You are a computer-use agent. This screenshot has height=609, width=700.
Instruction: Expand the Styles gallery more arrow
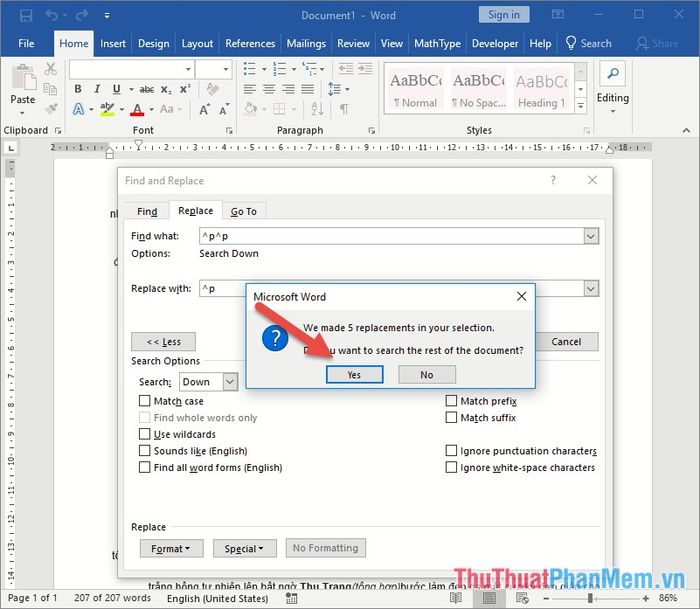coord(580,106)
